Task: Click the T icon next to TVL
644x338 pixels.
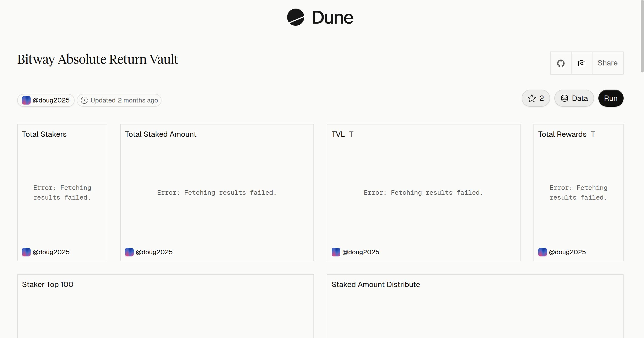Action: click(351, 134)
